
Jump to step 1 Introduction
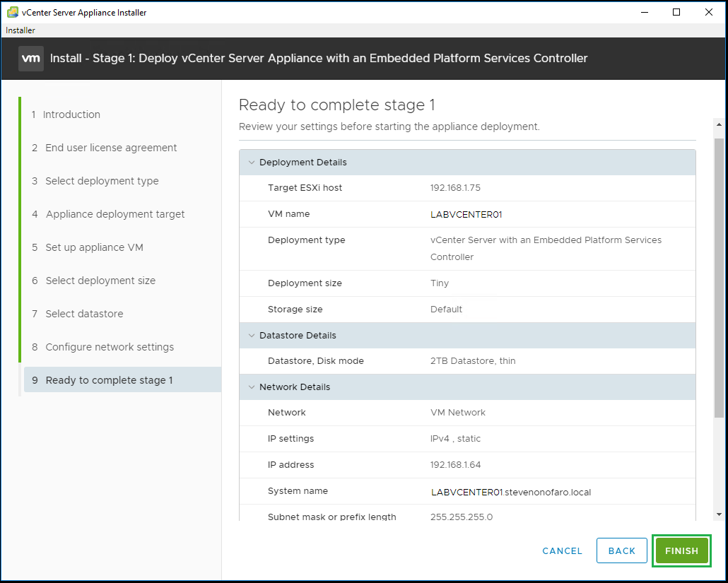71,114
